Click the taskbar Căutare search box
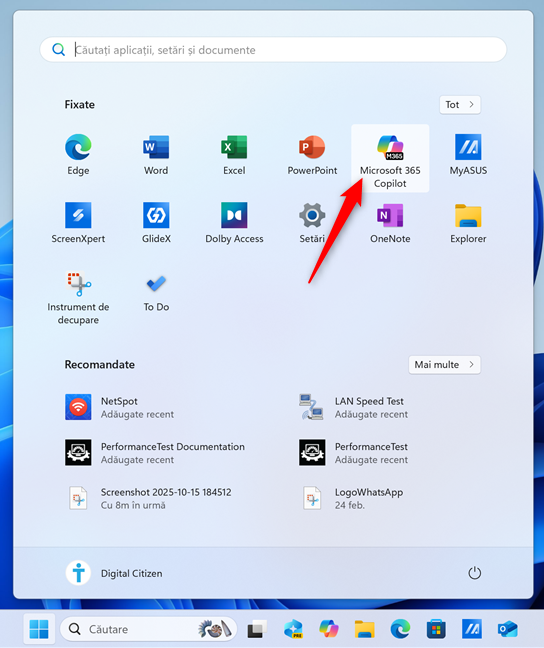The image size is (544, 648). coord(148,629)
